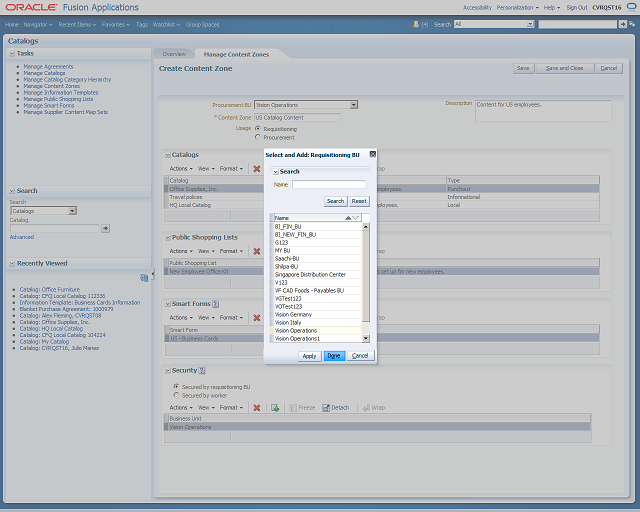The width and height of the screenshot is (640, 512).
Task: Click the add business unit icon in Security toolbar
Action: [x=275, y=407]
